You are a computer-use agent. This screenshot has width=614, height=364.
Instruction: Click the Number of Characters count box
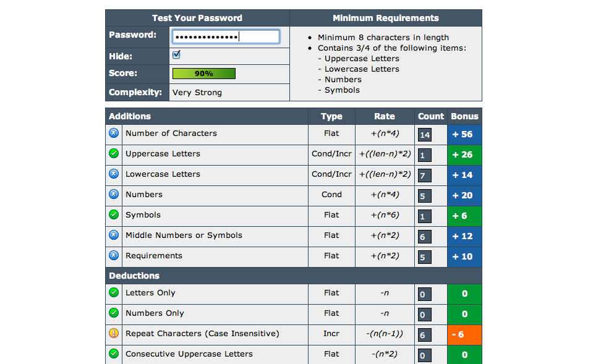click(424, 135)
